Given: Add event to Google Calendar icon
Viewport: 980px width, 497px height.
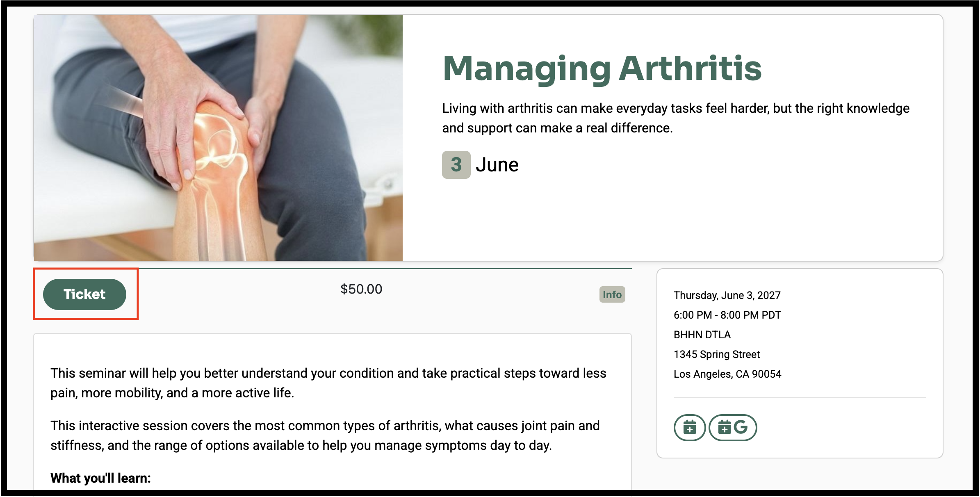Looking at the screenshot, I should [733, 427].
